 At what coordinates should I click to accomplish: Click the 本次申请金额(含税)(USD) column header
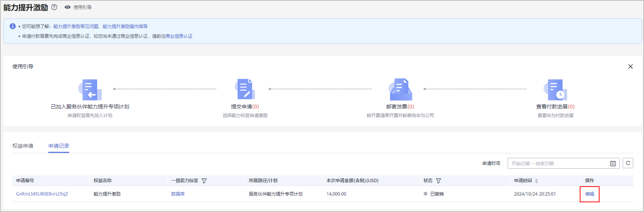[x=352, y=181]
